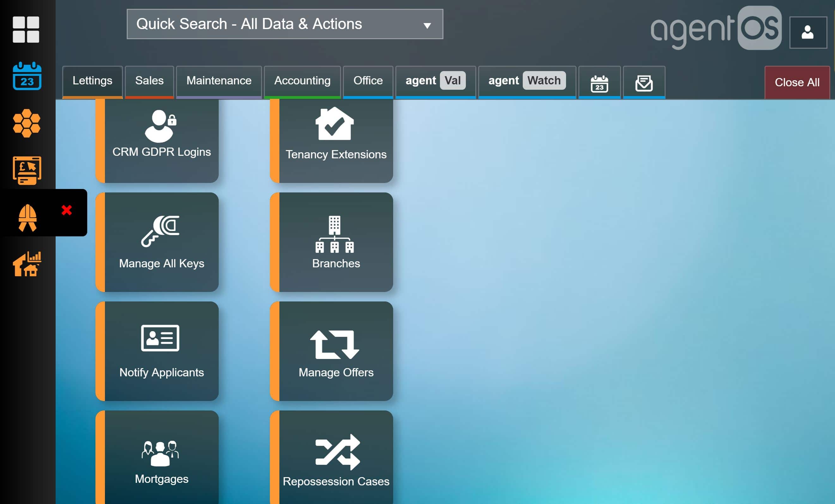Open the agent Val tab
This screenshot has height=504, width=835.
[x=436, y=82]
